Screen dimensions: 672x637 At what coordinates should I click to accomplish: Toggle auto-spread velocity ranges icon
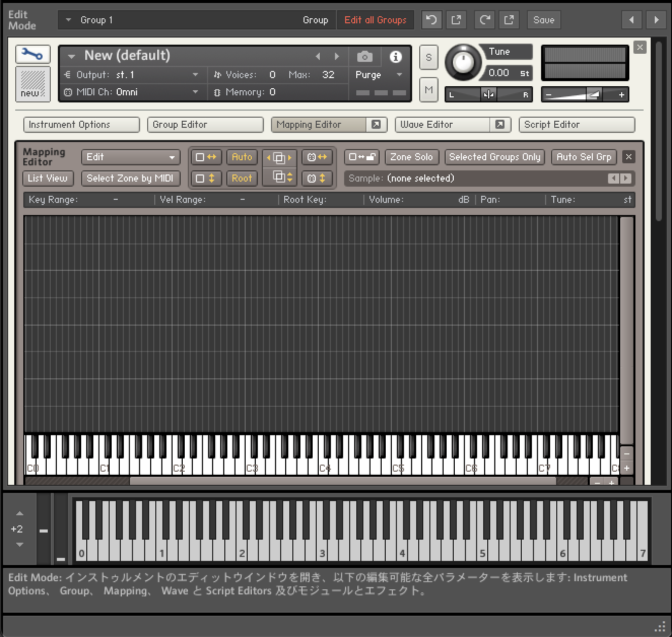click(x=206, y=179)
